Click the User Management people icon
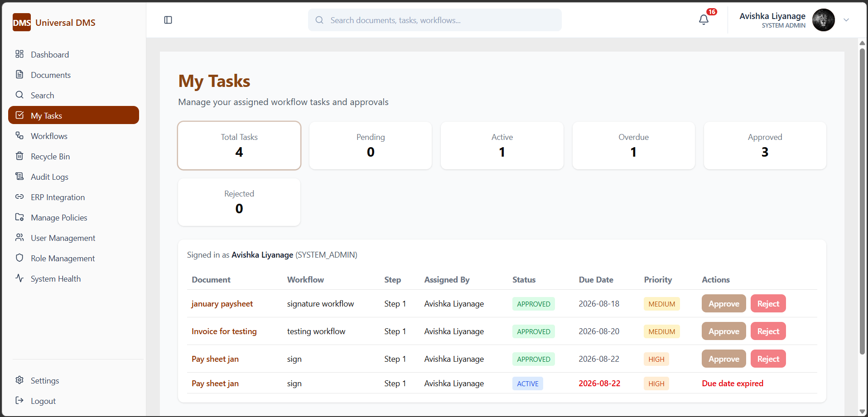The width and height of the screenshot is (868, 417). tap(19, 237)
